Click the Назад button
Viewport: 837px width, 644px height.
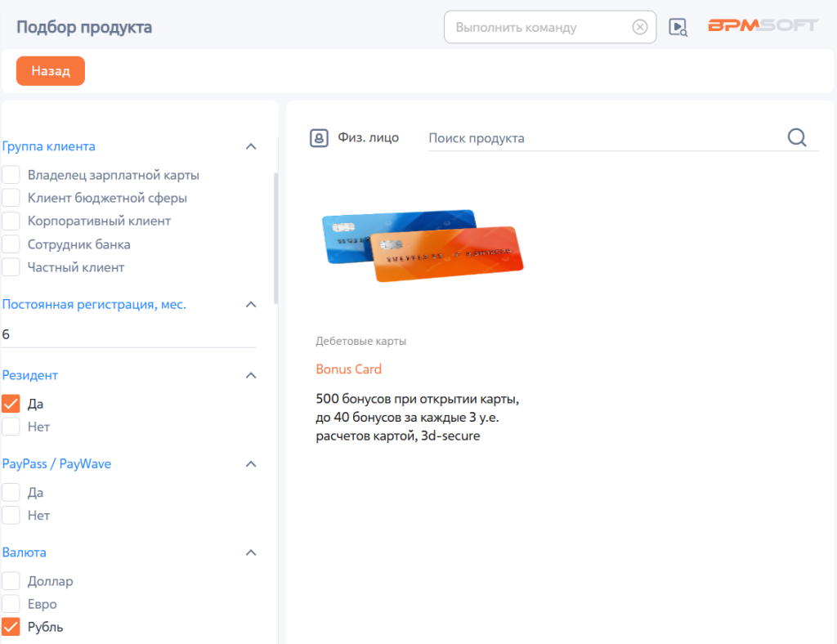[51, 70]
